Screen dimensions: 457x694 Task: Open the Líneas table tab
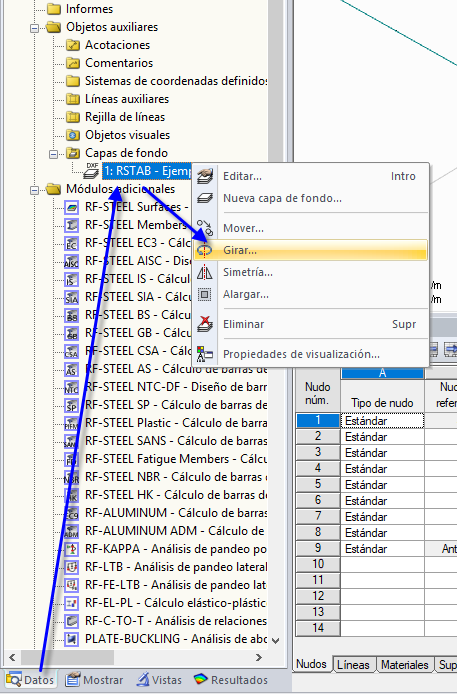pos(353,665)
